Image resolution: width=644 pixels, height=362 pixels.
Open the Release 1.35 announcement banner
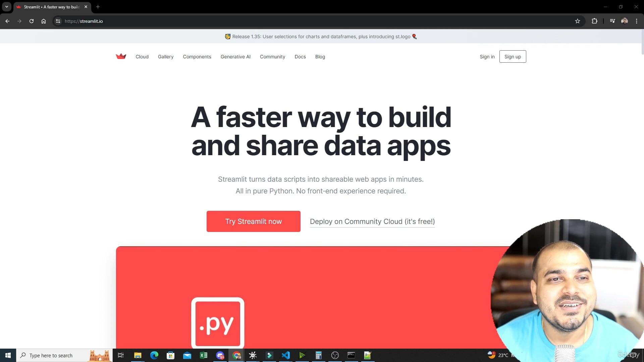pyautogui.click(x=321, y=37)
